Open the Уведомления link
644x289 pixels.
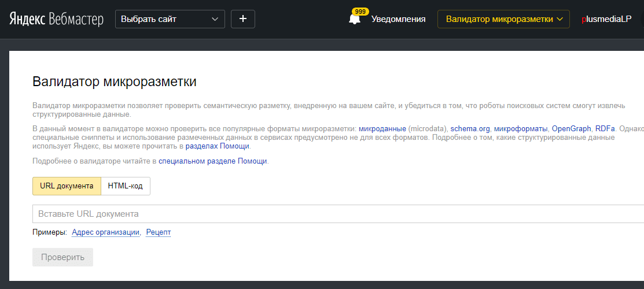(x=399, y=19)
